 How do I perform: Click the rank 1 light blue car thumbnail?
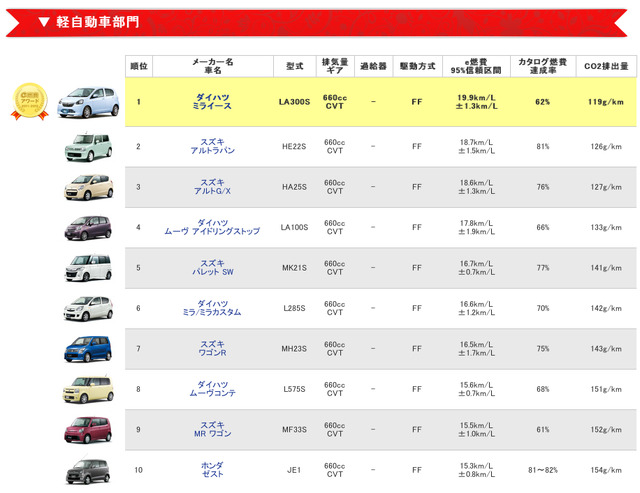click(88, 102)
